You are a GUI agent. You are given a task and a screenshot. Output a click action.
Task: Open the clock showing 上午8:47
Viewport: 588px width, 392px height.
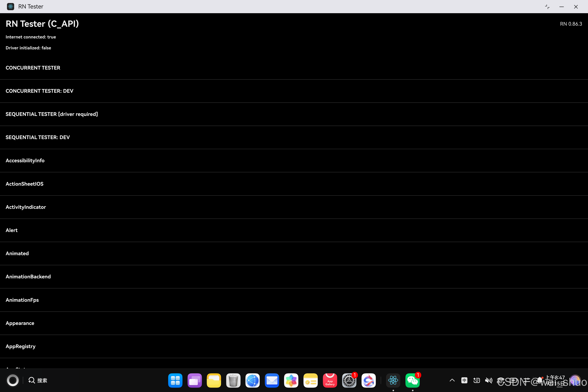[x=555, y=377]
